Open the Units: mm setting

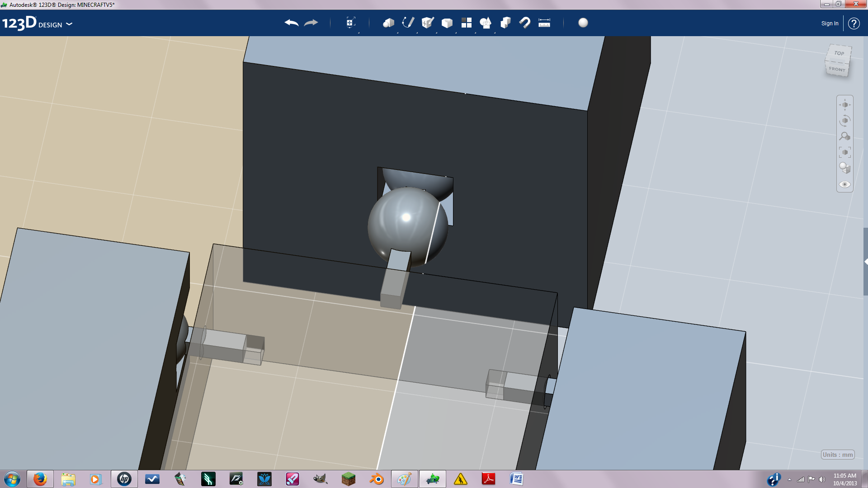pos(838,455)
